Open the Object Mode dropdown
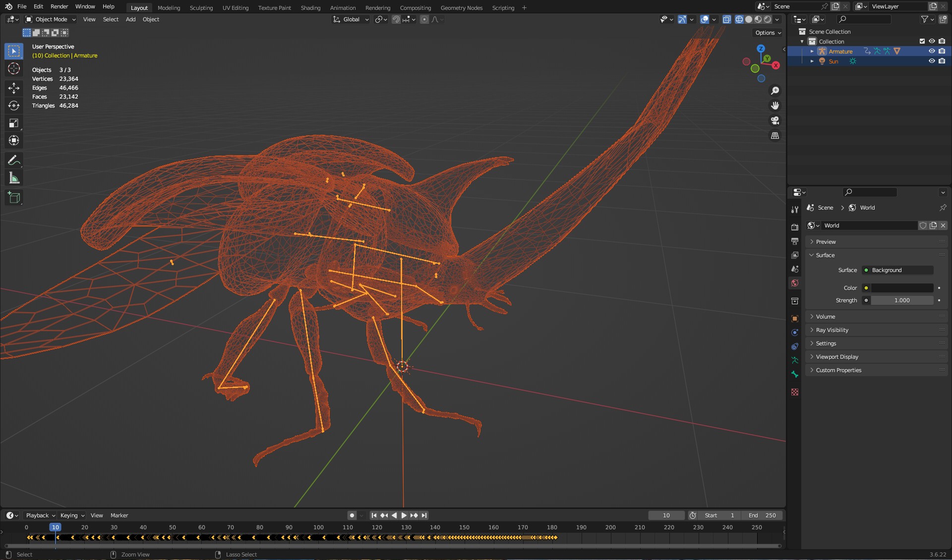 click(51, 19)
